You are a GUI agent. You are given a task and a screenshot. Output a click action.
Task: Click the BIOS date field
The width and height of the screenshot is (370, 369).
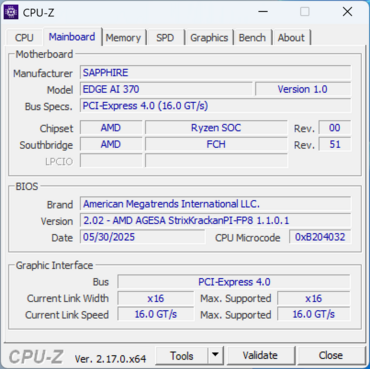[142, 237]
